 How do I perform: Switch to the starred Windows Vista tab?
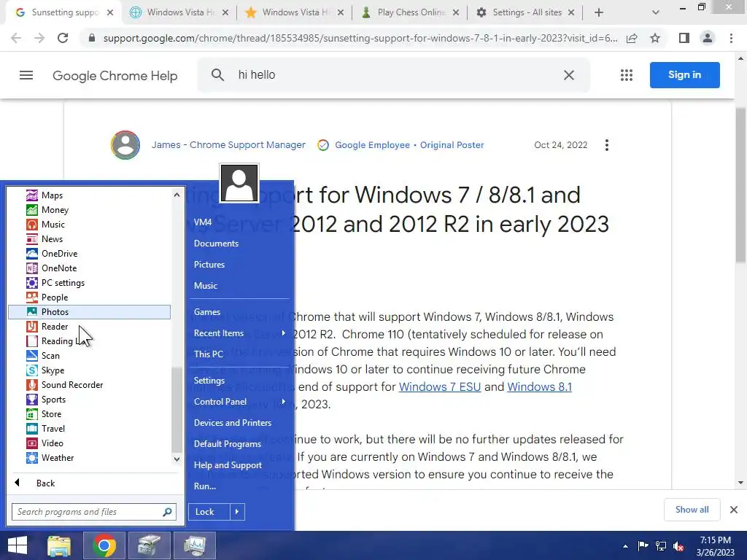point(295,12)
